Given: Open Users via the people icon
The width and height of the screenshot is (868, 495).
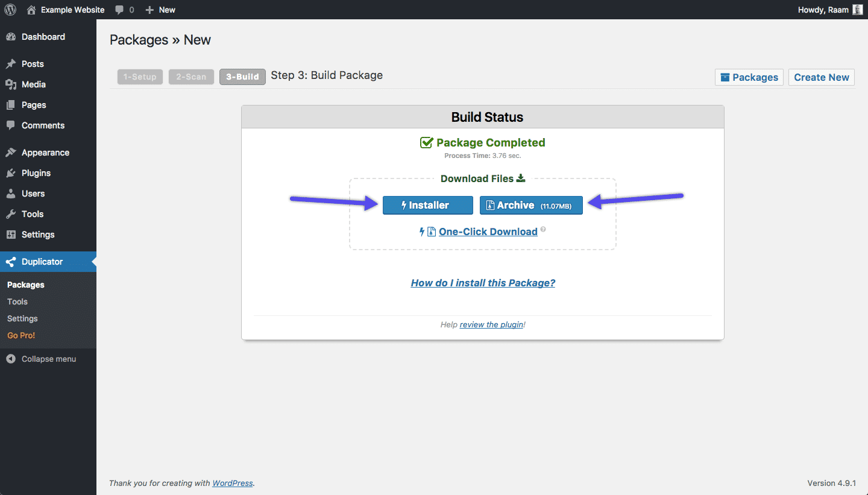Looking at the screenshot, I should click(11, 194).
